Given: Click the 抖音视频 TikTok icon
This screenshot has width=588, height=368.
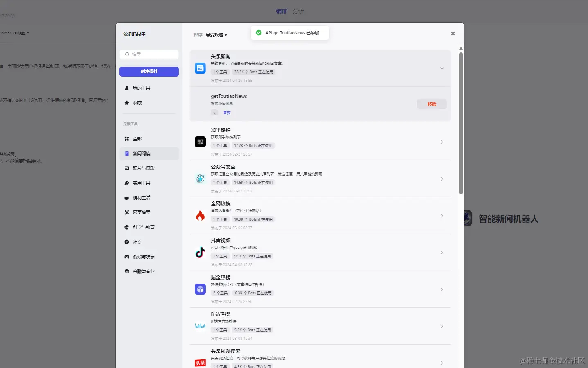Looking at the screenshot, I should [x=200, y=253].
